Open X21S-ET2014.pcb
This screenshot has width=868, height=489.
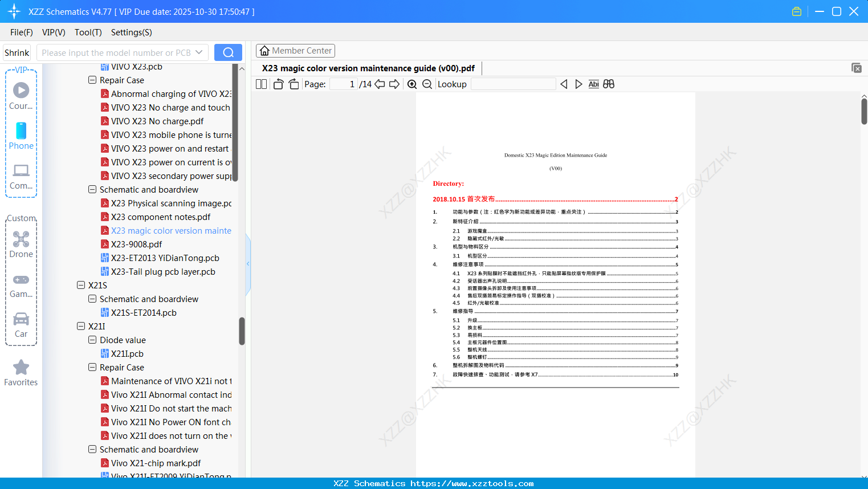point(138,313)
